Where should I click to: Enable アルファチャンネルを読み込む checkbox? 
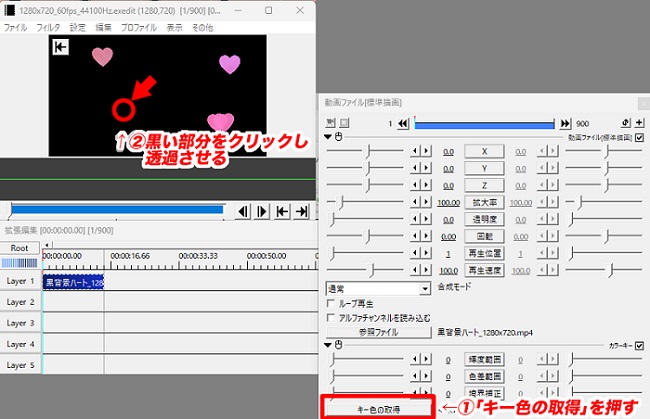[x=331, y=316]
